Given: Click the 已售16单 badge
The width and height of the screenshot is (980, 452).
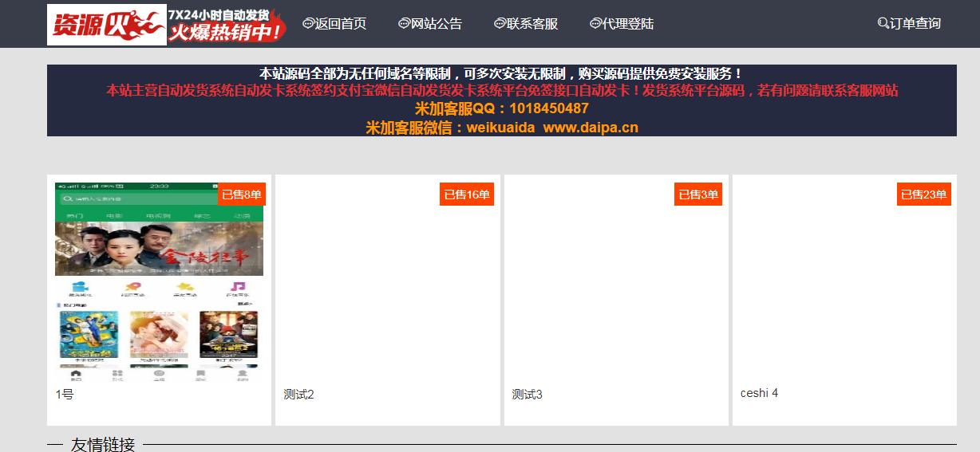Looking at the screenshot, I should click(467, 195).
